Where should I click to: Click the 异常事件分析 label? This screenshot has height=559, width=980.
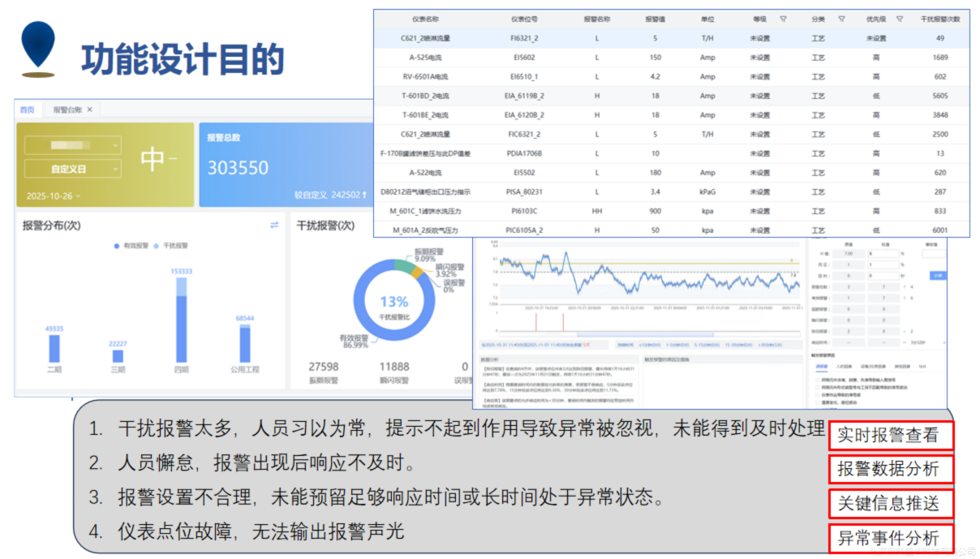click(x=890, y=538)
